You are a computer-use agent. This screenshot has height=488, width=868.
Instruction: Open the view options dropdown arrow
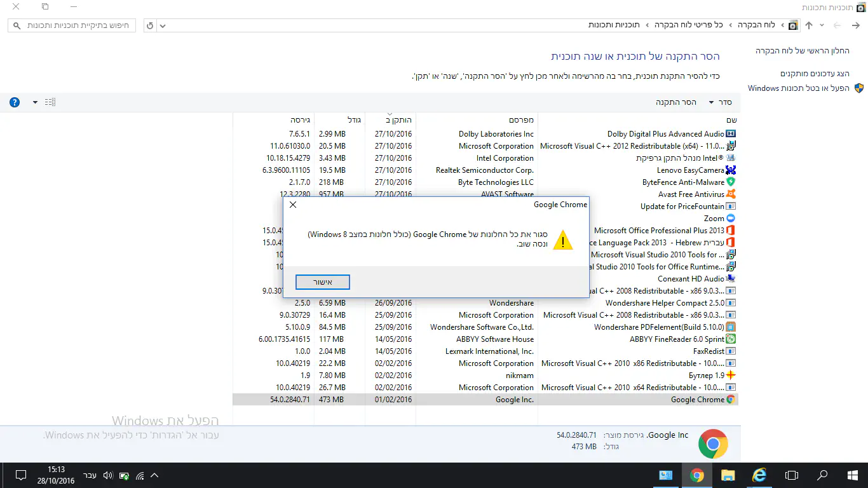coord(35,102)
